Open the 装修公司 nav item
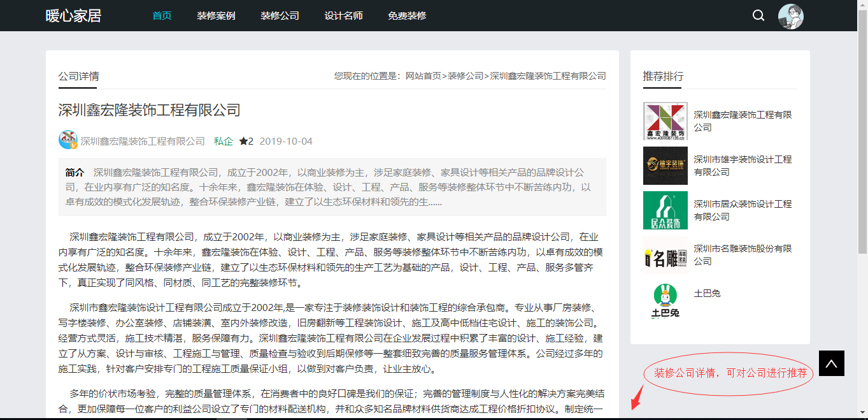Image resolution: width=868 pixels, height=420 pixels. pyautogui.click(x=280, y=15)
